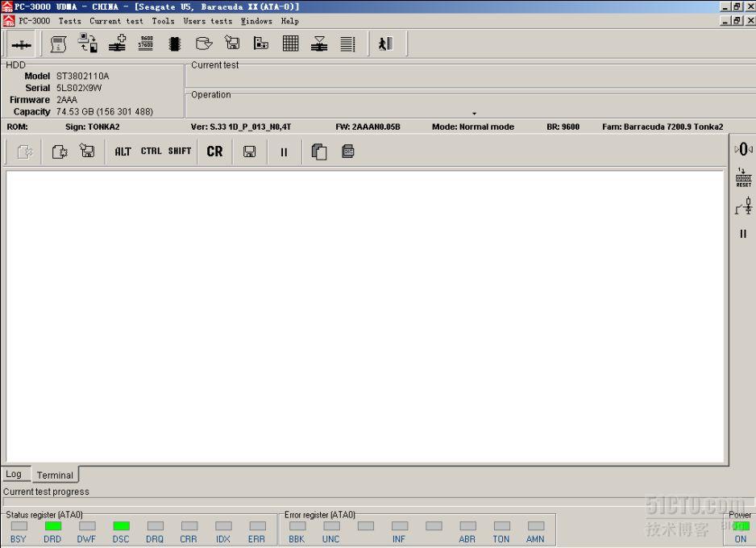The height and width of the screenshot is (548, 756).
Task: Click the floppy save icon in top toolbar
Action: point(232,43)
